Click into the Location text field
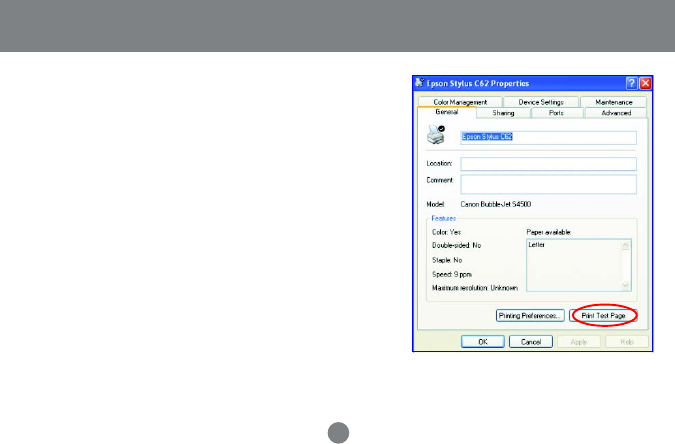The height and width of the screenshot is (444, 675). (548, 164)
